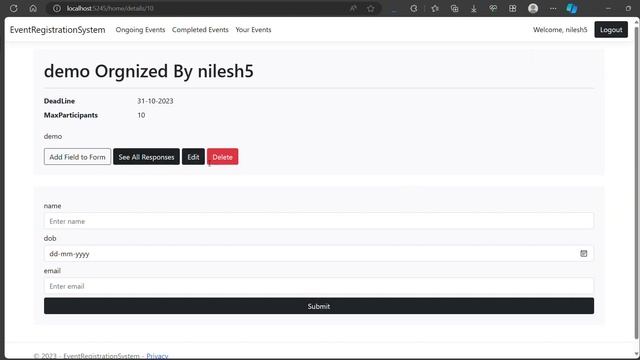
Task: Click the localhost URL in the address bar
Action: coord(110,8)
